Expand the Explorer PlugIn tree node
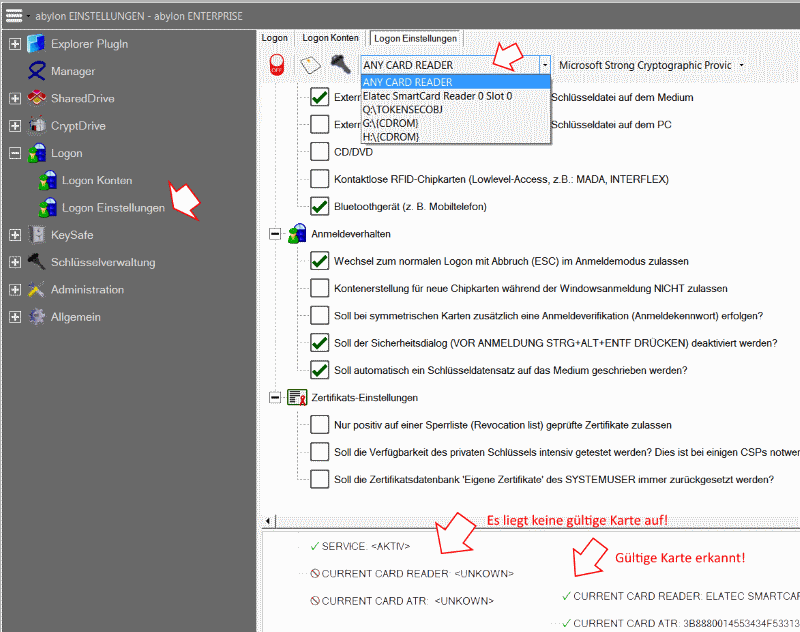The height and width of the screenshot is (632, 800). tap(15, 44)
